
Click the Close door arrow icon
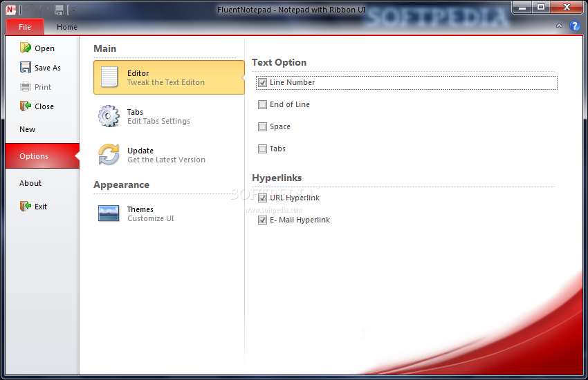pos(26,106)
